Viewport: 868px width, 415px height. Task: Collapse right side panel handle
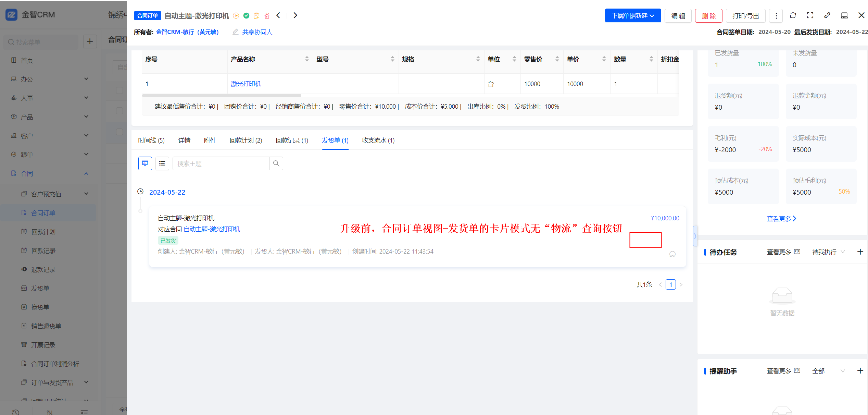pos(695,236)
